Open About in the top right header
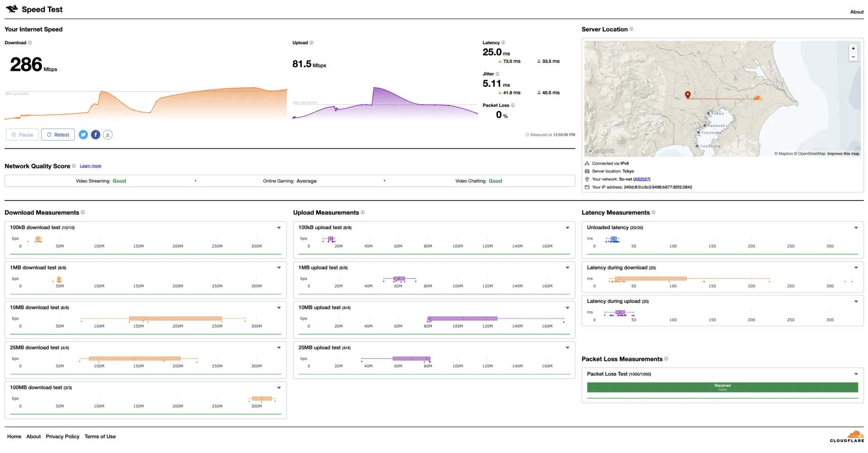 tap(856, 12)
